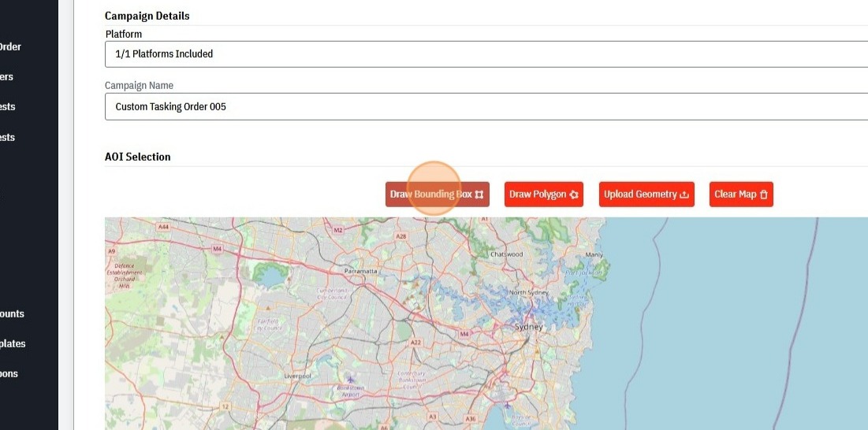868x430 pixels.
Task: Select the sidebar item ending in 'plates'
Action: coord(13,343)
